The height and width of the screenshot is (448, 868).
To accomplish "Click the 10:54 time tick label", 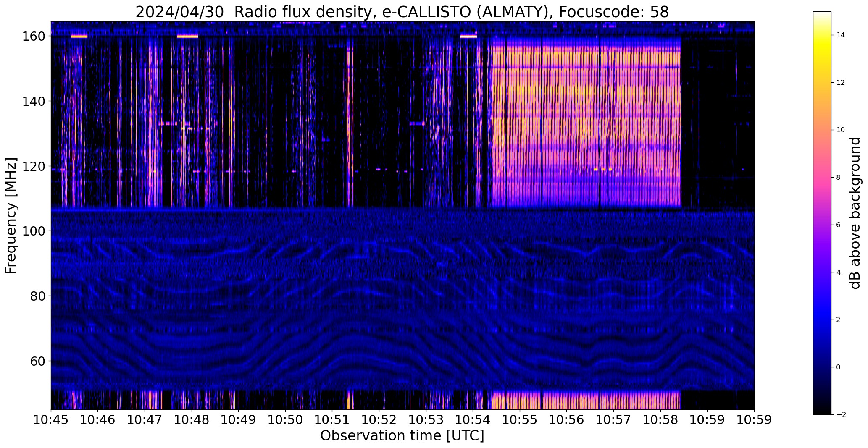I will tap(473, 419).
